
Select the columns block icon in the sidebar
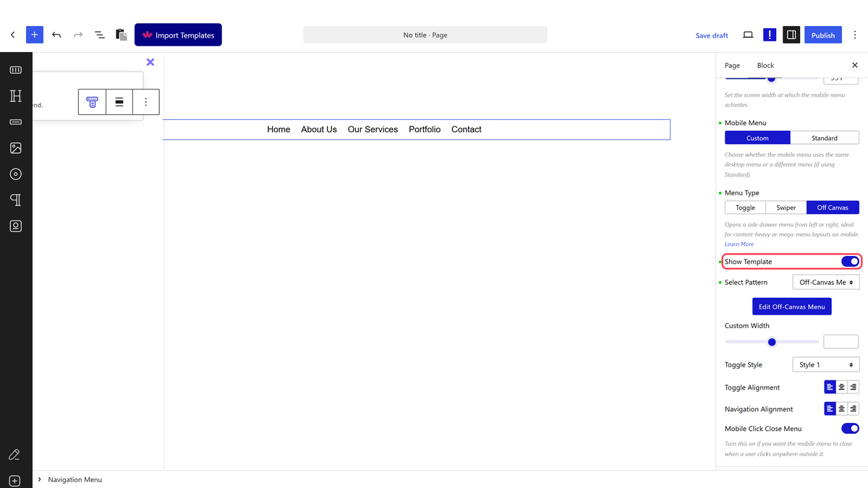pyautogui.click(x=16, y=70)
